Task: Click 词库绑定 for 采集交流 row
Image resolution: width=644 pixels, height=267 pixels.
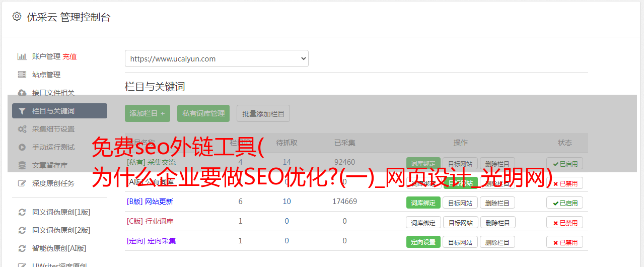Action: [x=423, y=164]
